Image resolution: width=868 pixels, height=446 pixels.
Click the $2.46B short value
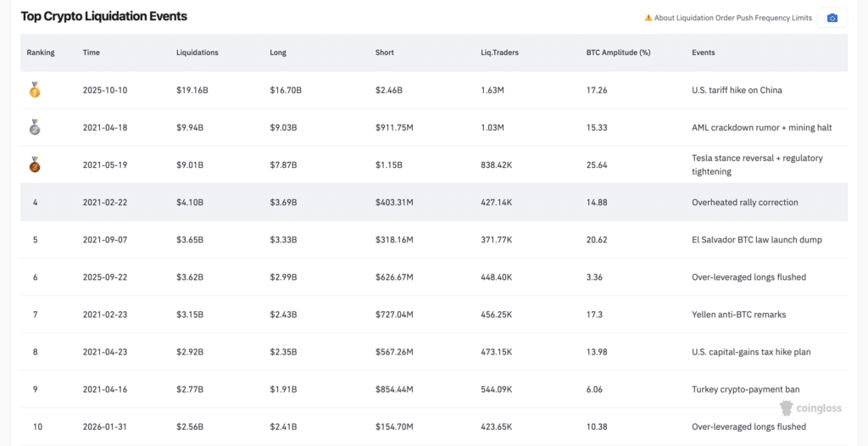(x=390, y=90)
